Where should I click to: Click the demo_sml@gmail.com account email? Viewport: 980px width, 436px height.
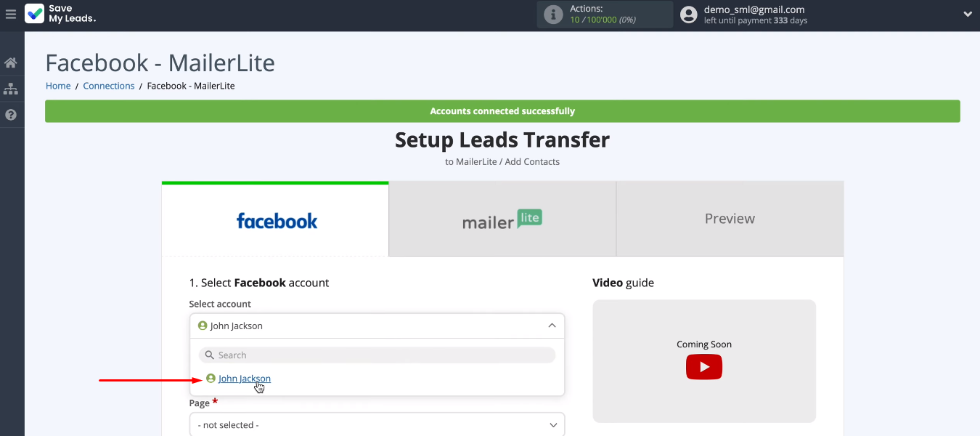tap(754, 9)
